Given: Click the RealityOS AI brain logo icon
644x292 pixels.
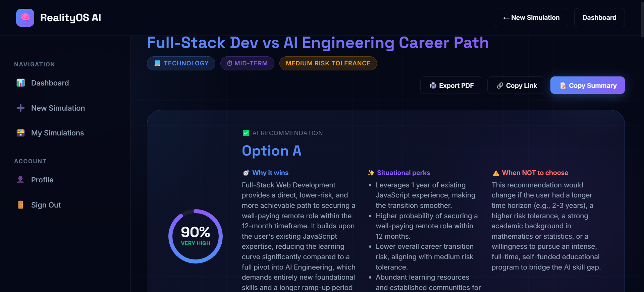Looking at the screenshot, I should 25,17.
